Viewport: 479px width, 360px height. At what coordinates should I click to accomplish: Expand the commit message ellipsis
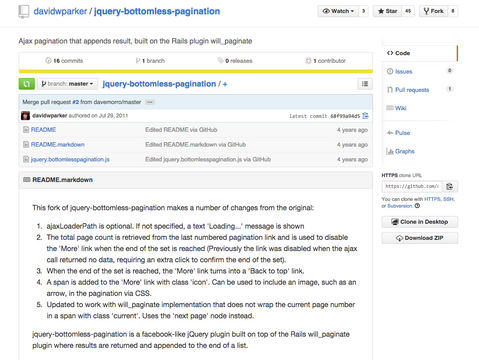[x=150, y=102]
